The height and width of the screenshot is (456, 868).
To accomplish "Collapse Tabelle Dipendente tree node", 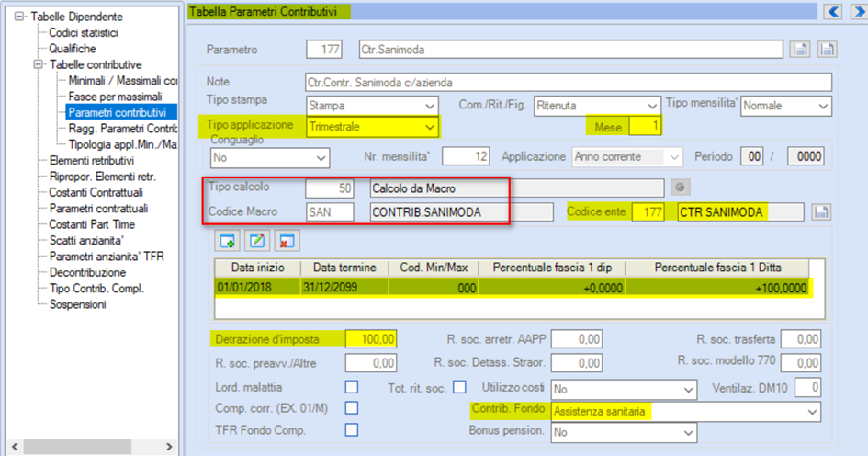I will click(x=19, y=17).
